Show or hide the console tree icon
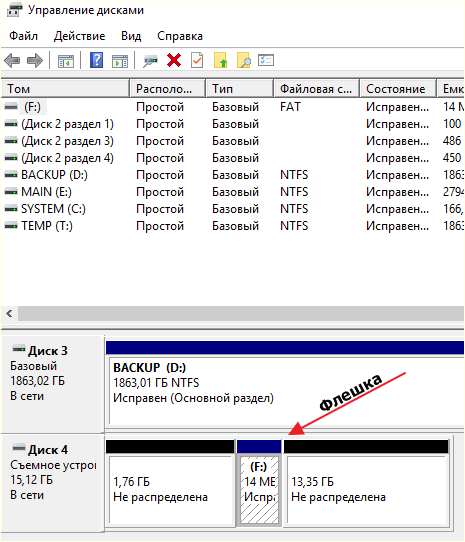The height and width of the screenshot is (542, 465). [x=66, y=61]
